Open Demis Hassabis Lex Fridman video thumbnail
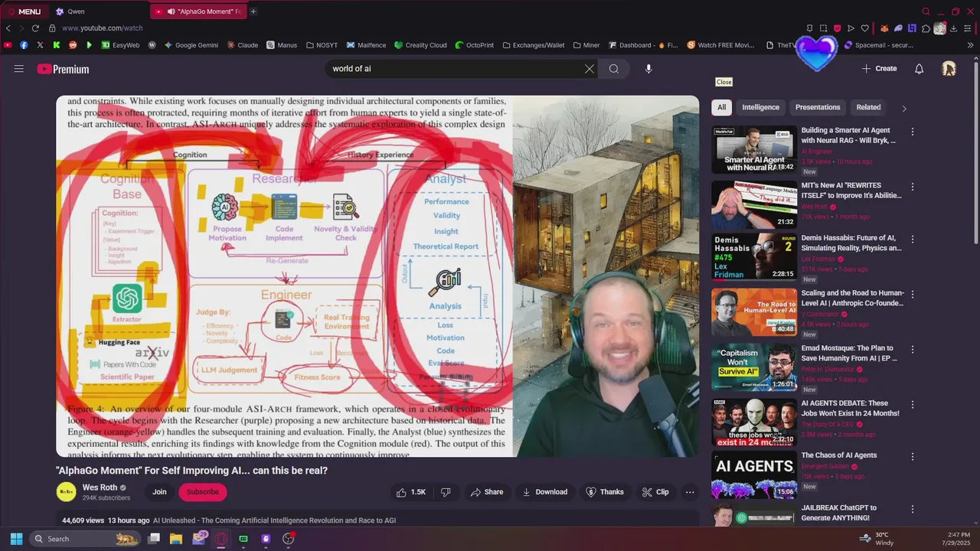The height and width of the screenshot is (551, 980). [x=754, y=257]
